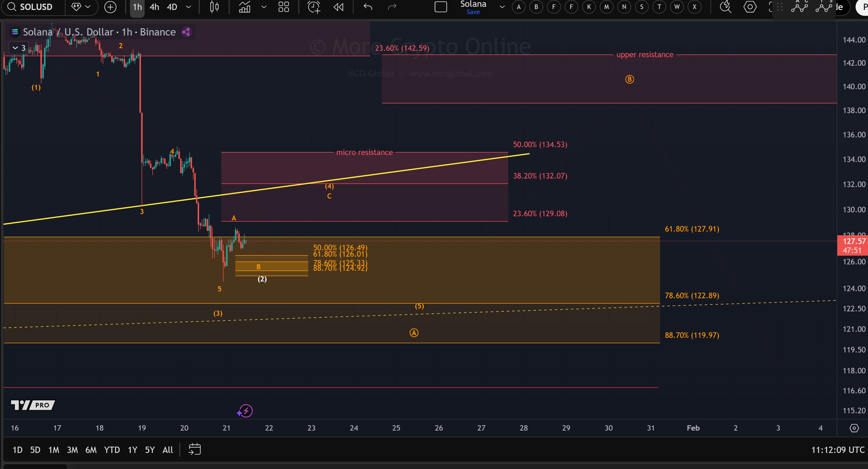Start bar replay with the rewind icon

(338, 7)
